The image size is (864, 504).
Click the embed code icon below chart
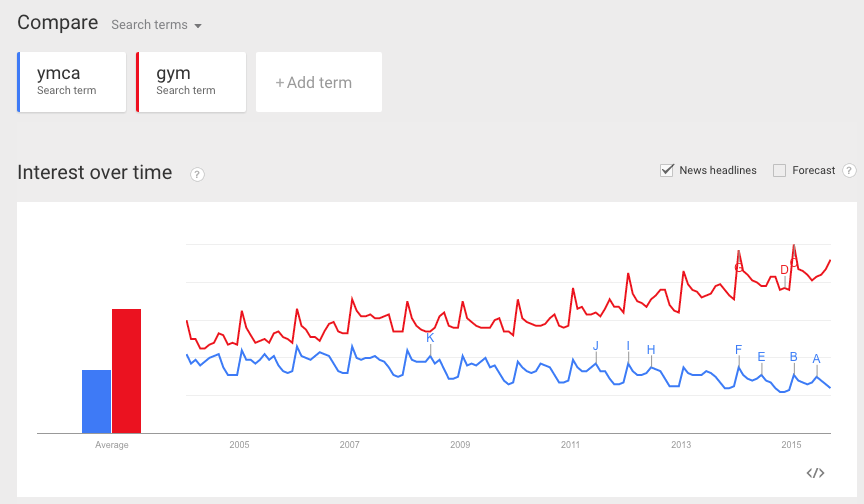(x=815, y=473)
